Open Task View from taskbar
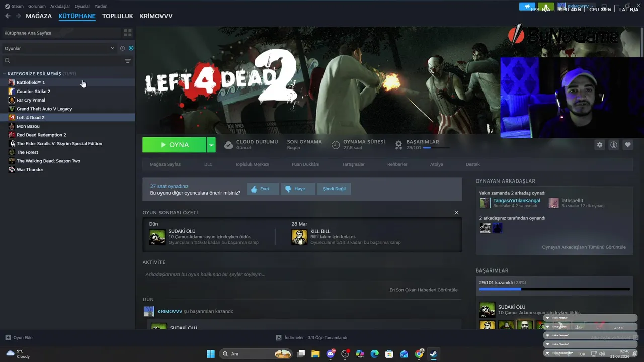Image resolution: width=644 pixels, height=362 pixels. (301, 354)
